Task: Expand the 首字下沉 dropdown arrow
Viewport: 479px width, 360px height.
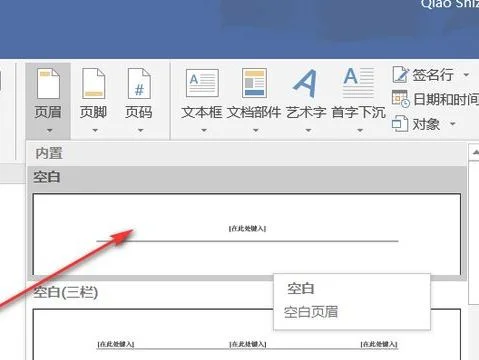Action: point(360,130)
